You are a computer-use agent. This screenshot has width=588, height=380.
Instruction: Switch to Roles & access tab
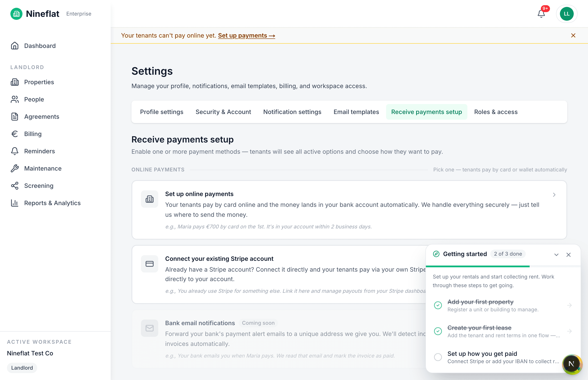coord(496,112)
